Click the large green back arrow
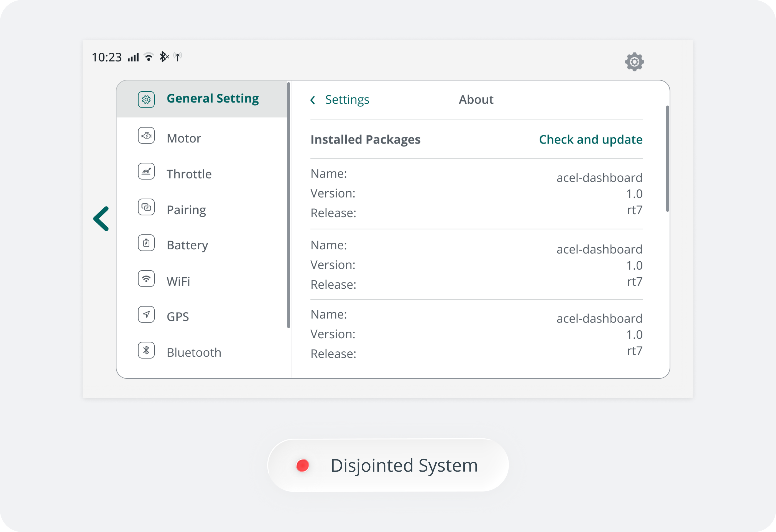776x532 pixels. point(101,219)
